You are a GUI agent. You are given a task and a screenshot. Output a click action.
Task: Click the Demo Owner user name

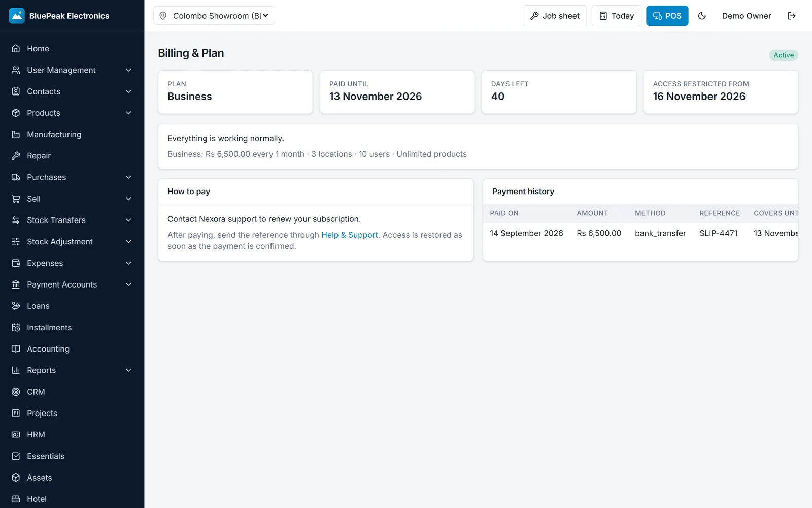pyautogui.click(x=747, y=16)
